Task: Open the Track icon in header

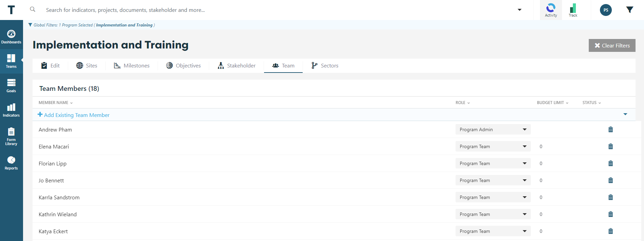Action: pos(573,10)
